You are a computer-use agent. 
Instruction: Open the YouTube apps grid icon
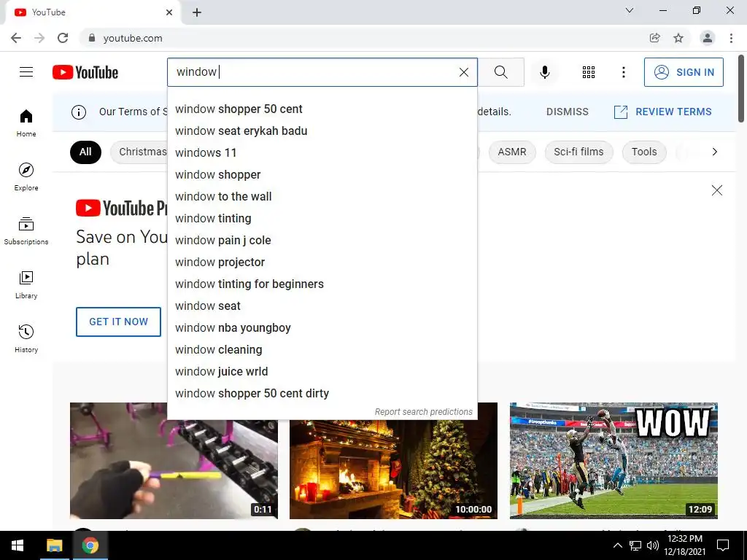pyautogui.click(x=589, y=72)
